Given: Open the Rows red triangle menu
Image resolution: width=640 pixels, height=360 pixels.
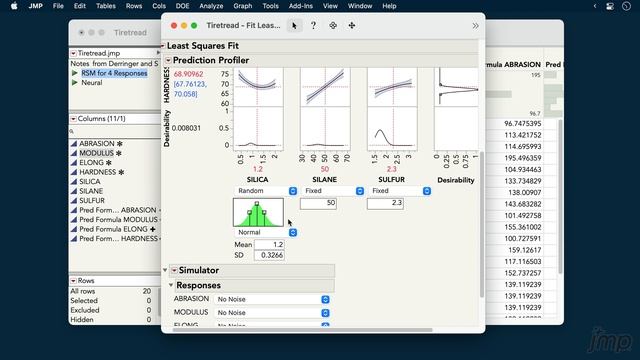Looking at the screenshot, I should click(x=73, y=281).
